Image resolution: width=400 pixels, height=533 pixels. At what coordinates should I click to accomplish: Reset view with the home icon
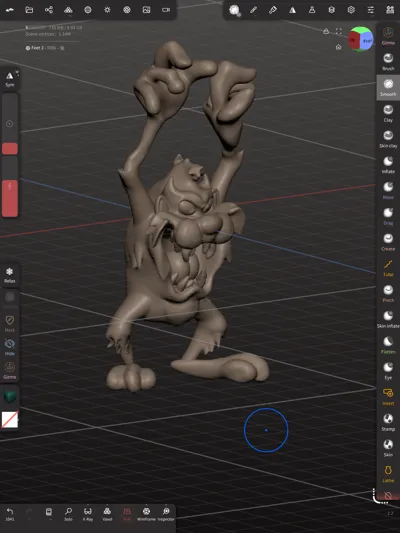(338, 47)
